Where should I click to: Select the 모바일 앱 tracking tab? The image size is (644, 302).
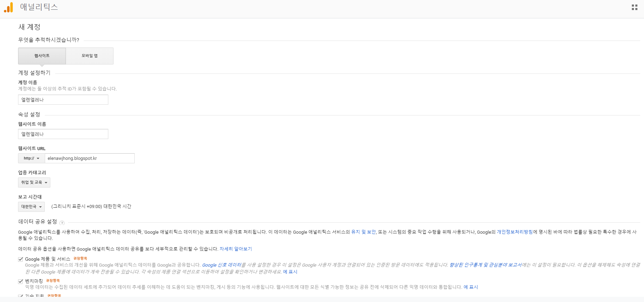pos(90,56)
